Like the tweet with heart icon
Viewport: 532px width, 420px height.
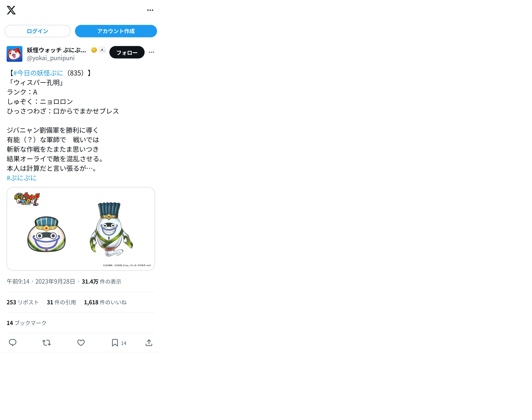[81, 343]
